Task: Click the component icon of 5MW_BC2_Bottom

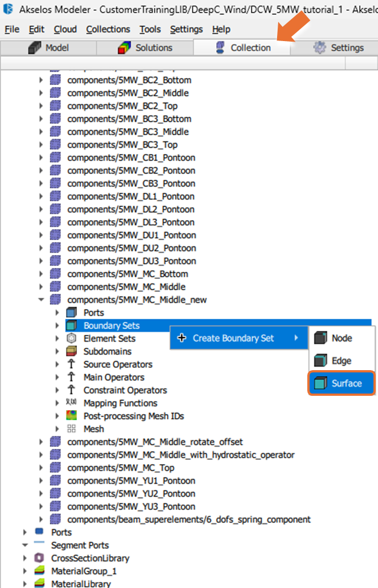Action: pyautogui.click(x=55, y=80)
